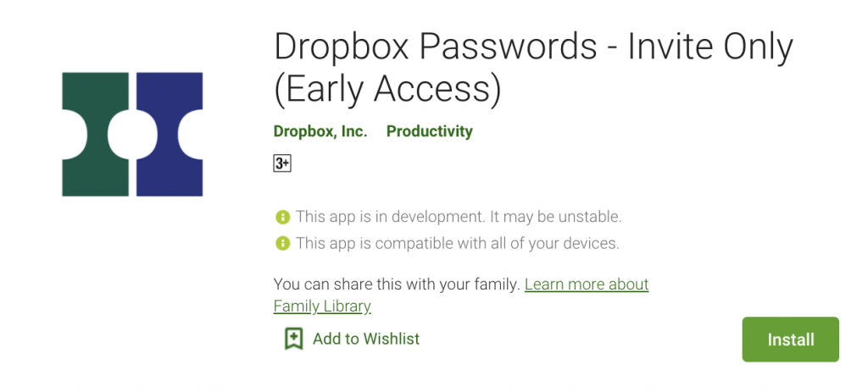Click the 'Family Library' link text
The height and width of the screenshot is (392, 868).
tap(322, 306)
